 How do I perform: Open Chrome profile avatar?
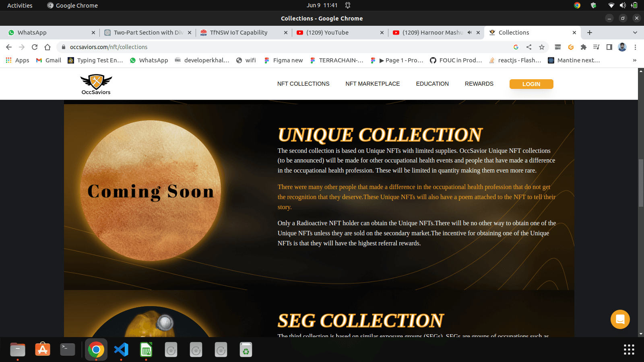[622, 47]
